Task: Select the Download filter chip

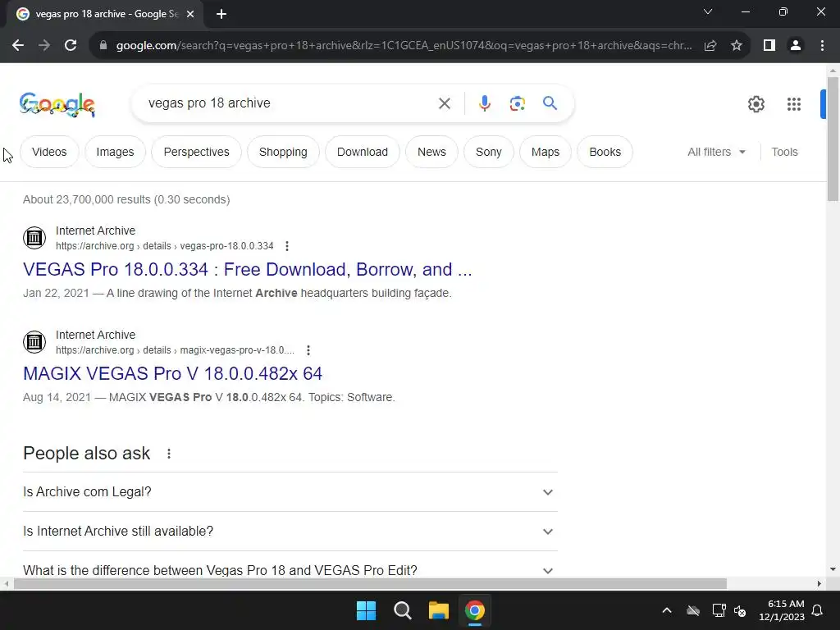Action: coord(363,152)
